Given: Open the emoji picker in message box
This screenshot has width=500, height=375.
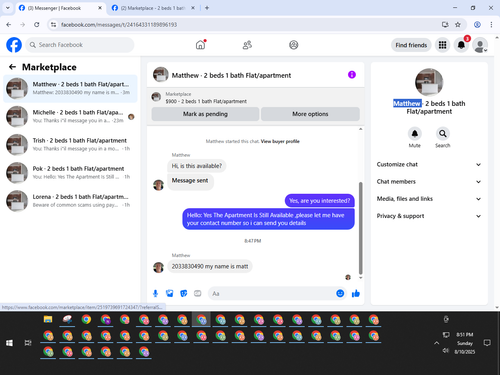Looking at the screenshot, I should click(x=340, y=293).
